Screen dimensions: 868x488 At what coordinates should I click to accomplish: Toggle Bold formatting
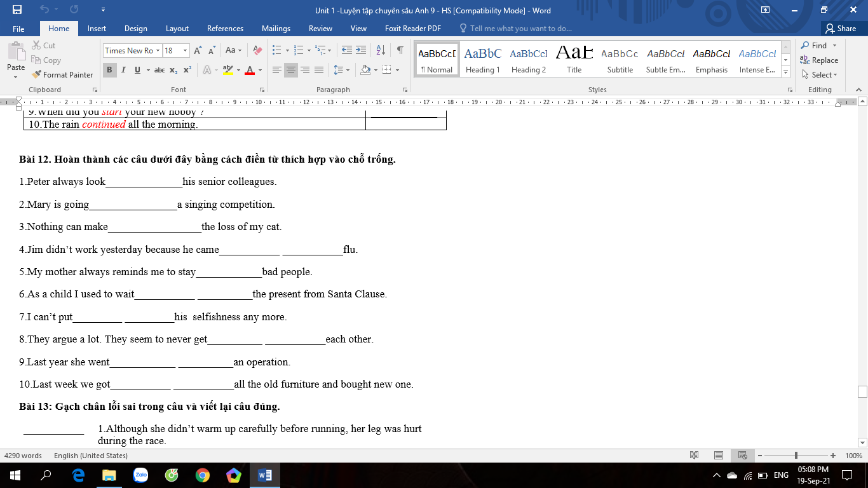109,70
